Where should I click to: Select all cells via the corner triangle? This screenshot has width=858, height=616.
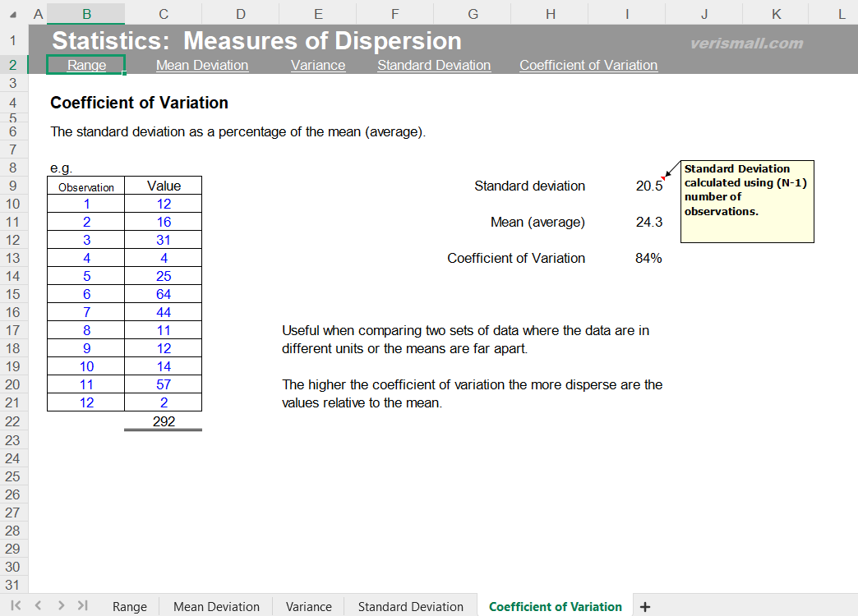pos(13,14)
